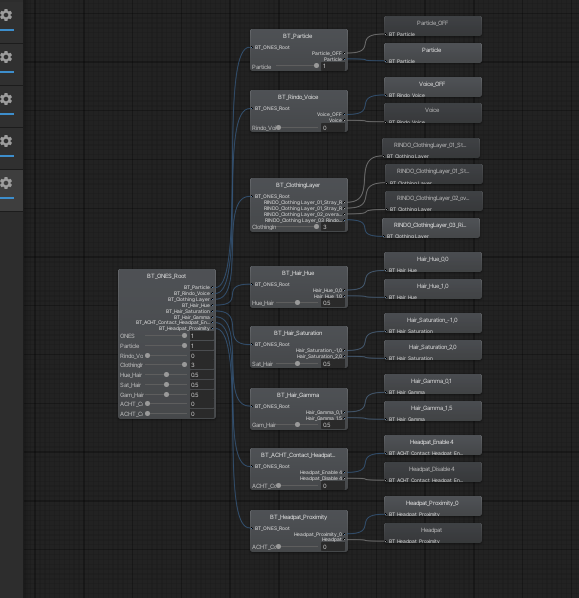The image size is (579, 598).
Task: Adjust the ClothingIn slider in BT_ClothingLayer node
Action: [297, 227]
